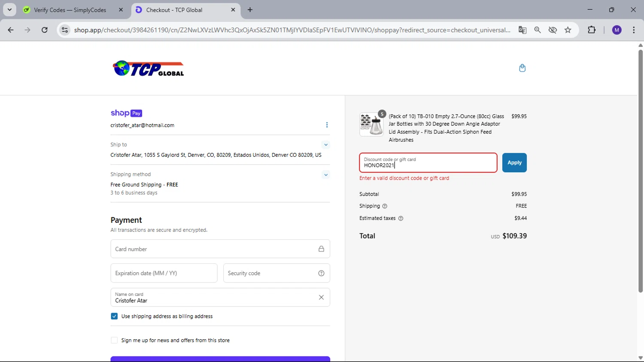
Task: Bookmark this page with the star
Action: point(568,30)
